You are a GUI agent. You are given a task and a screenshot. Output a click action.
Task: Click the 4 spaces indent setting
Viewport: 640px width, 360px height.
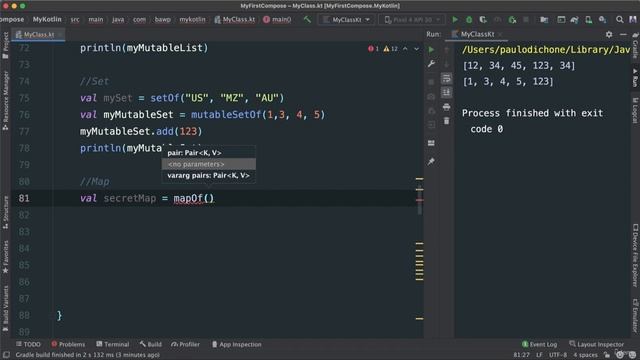pyautogui.click(x=585, y=355)
